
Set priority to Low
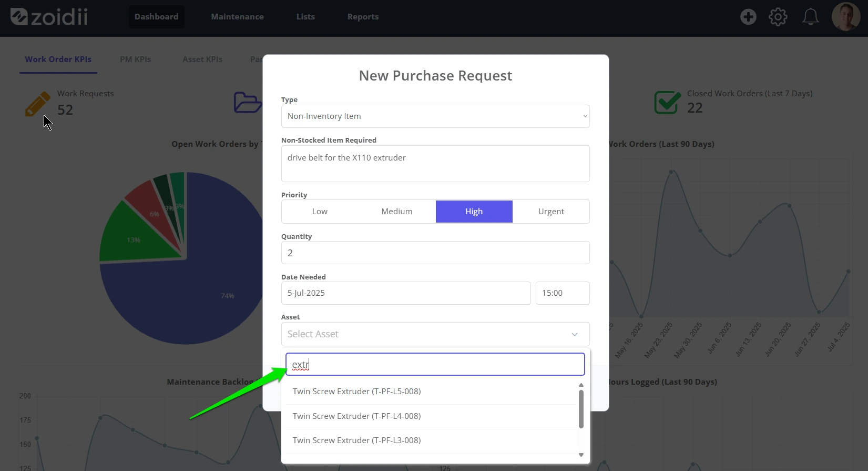point(320,212)
